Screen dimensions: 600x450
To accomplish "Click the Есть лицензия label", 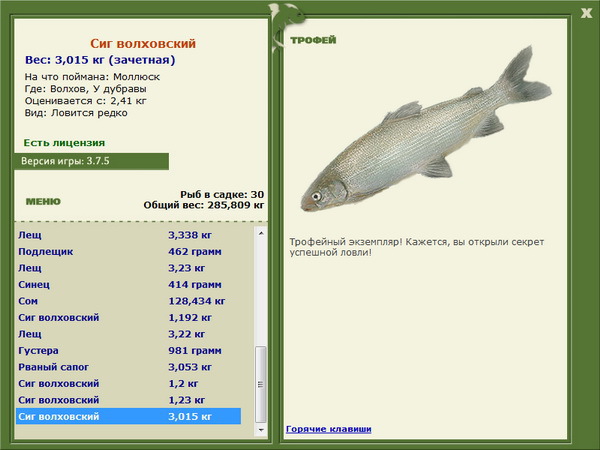I will click(x=64, y=143).
